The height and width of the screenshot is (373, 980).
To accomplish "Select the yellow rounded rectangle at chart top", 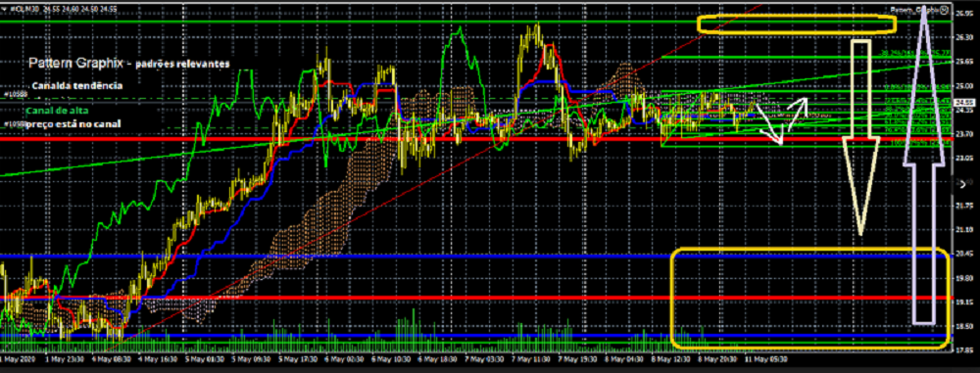I will 797,24.
